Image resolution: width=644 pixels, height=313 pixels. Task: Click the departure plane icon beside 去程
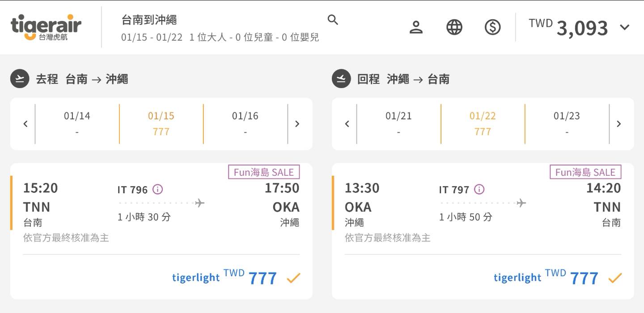pos(20,79)
